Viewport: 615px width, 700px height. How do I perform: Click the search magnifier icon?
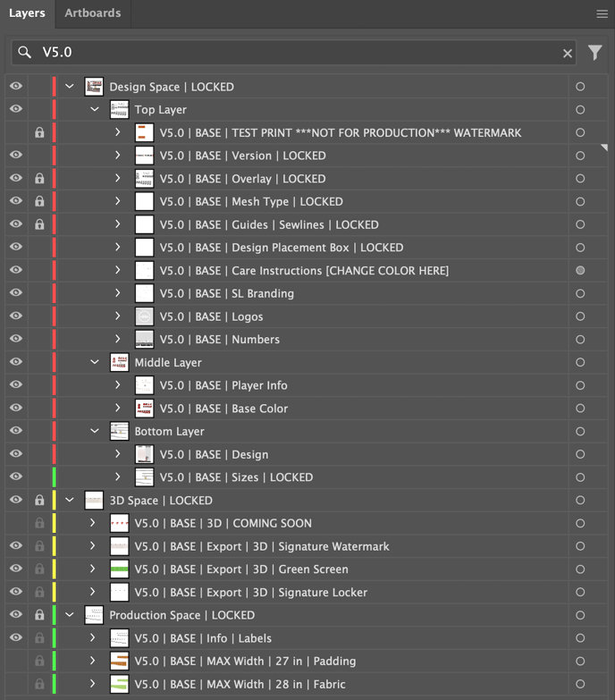(x=25, y=53)
